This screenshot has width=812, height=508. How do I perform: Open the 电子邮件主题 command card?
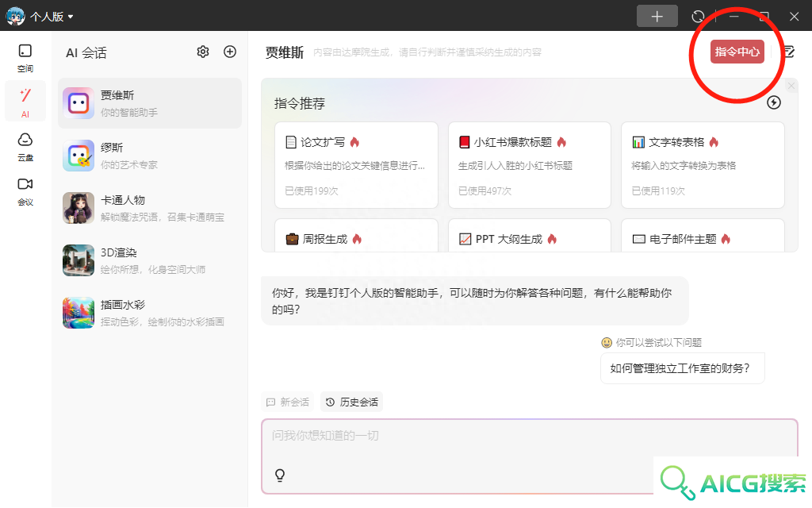703,236
